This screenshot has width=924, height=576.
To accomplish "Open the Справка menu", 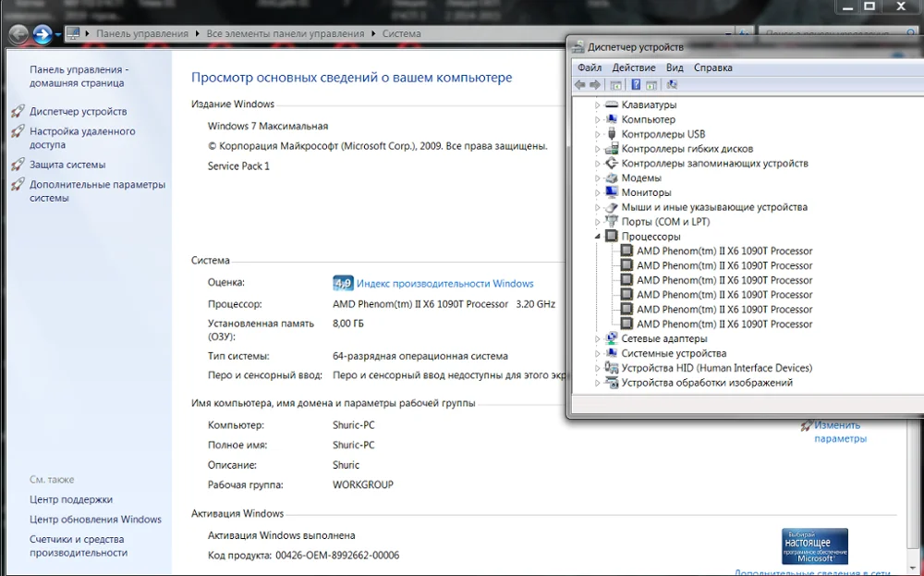I will pyautogui.click(x=713, y=67).
